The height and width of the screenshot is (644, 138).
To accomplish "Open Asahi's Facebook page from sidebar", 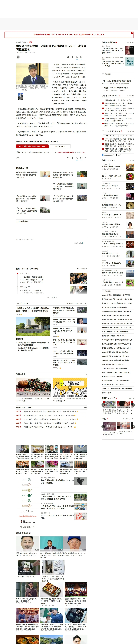I will 108,155.
